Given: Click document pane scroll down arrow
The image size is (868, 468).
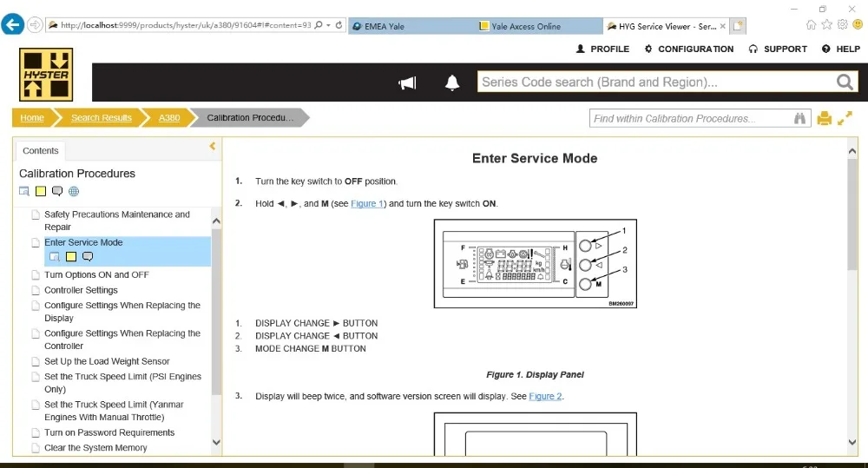Looking at the screenshot, I should (x=852, y=442).
